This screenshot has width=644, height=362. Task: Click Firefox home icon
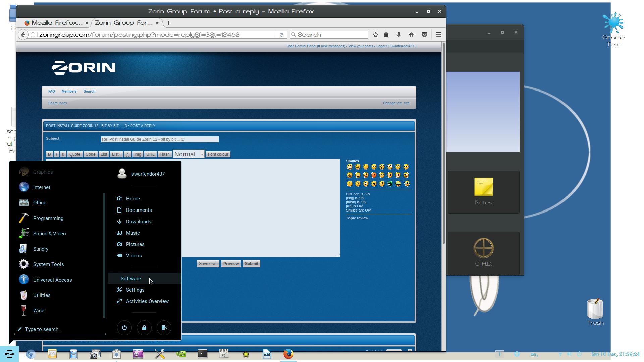pyautogui.click(x=411, y=35)
